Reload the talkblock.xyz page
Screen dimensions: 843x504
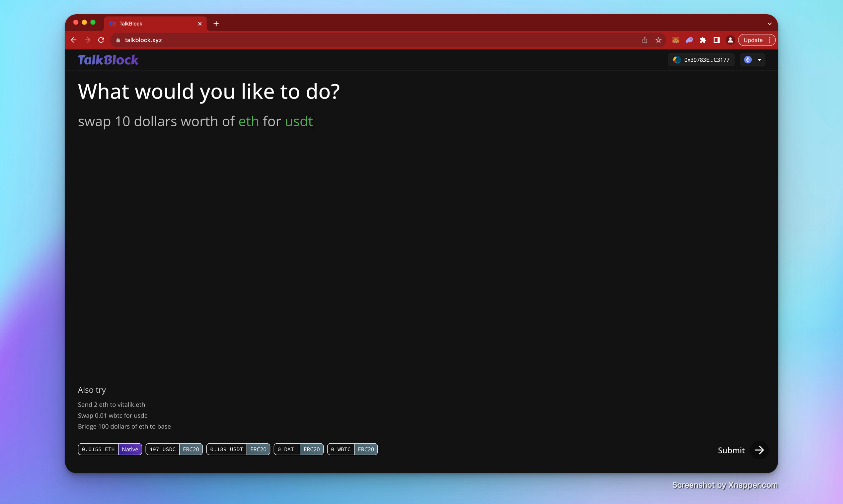coord(101,40)
